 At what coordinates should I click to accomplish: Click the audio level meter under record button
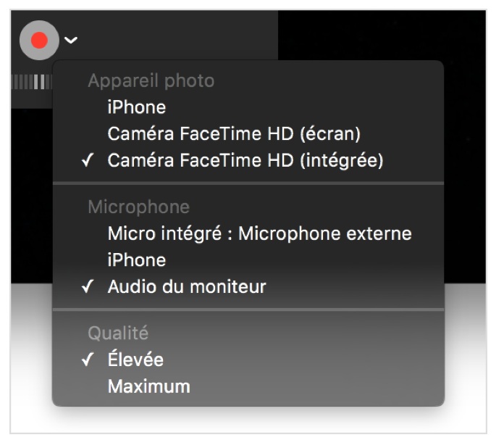[x=30, y=82]
